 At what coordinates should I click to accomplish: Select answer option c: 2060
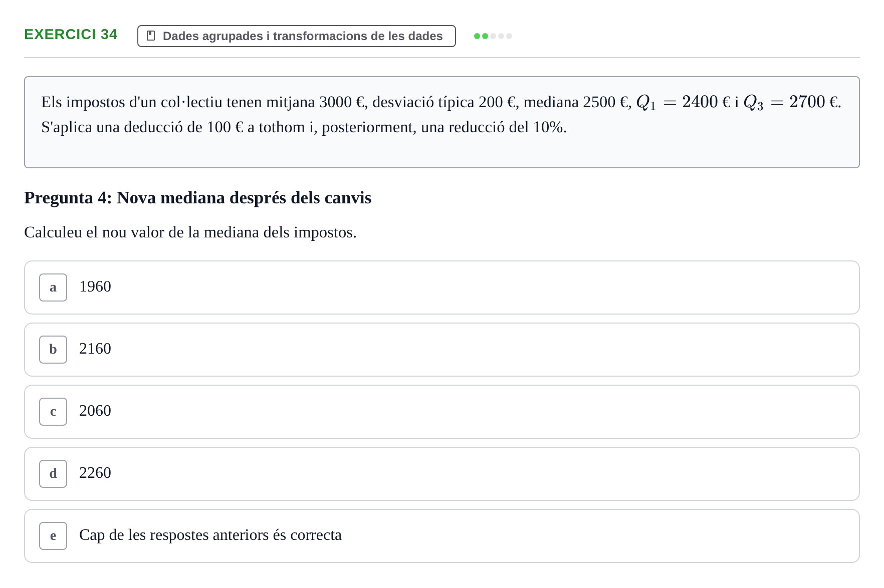coord(441,412)
